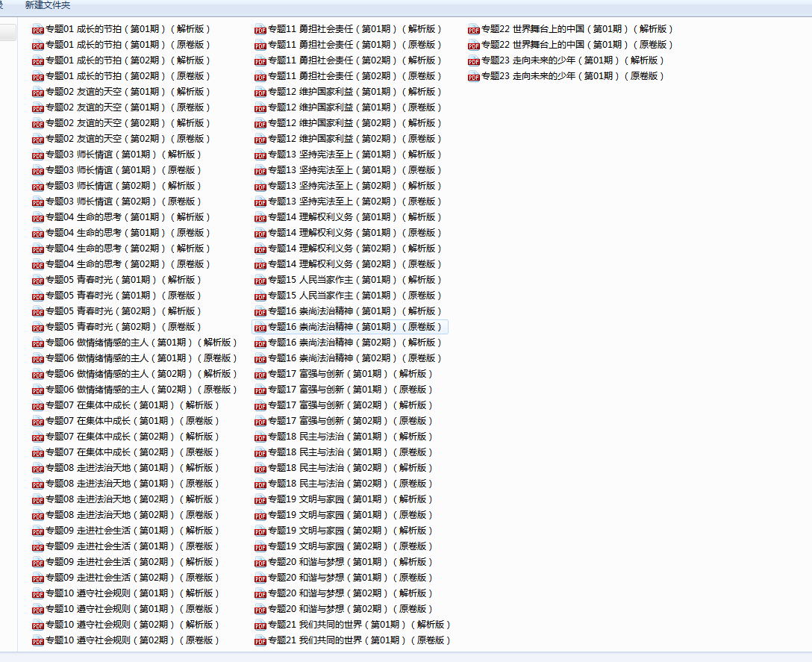The image size is (812, 662).
Task: Select file 专题17 富强与创新（第01期）（解析版）
Action: point(344,374)
